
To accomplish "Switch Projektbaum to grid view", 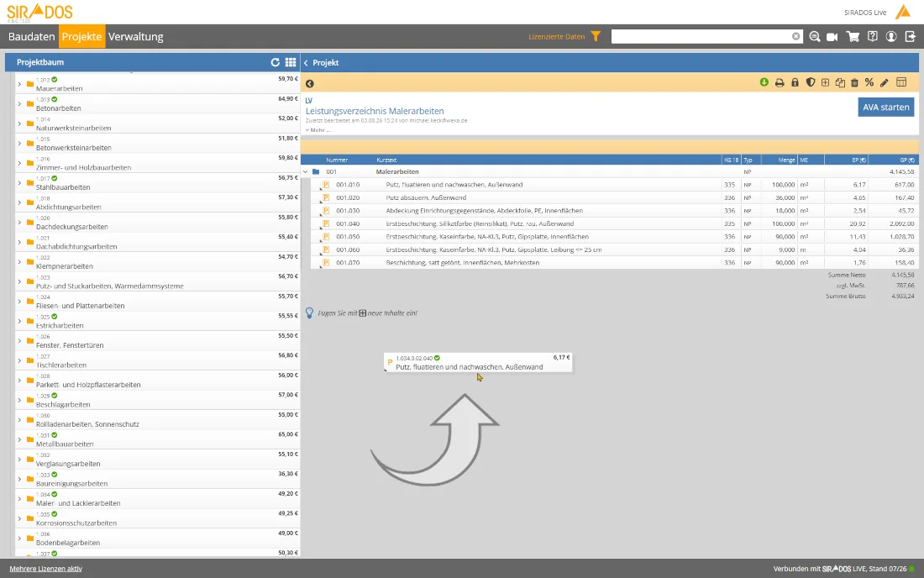I will pyautogui.click(x=291, y=62).
